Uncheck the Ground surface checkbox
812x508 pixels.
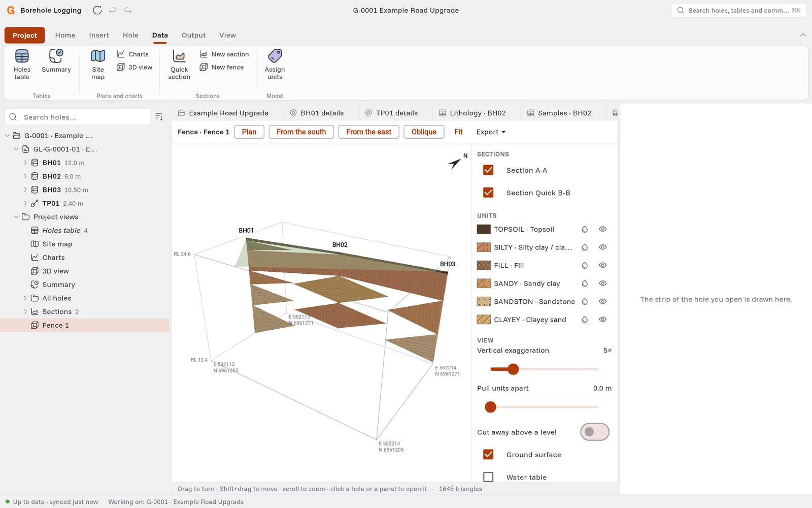click(488, 455)
